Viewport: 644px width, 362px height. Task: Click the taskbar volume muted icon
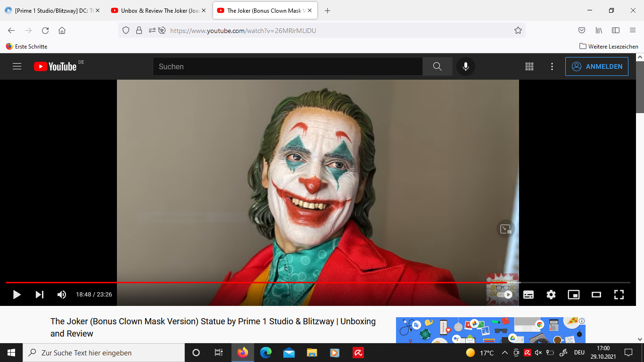(x=539, y=353)
